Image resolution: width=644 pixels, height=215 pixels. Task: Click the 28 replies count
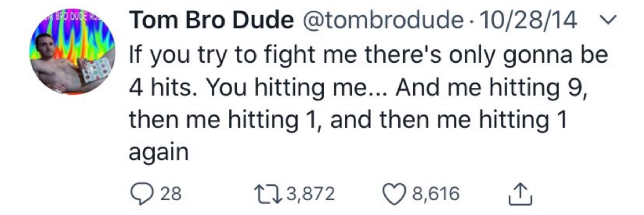[x=171, y=194]
